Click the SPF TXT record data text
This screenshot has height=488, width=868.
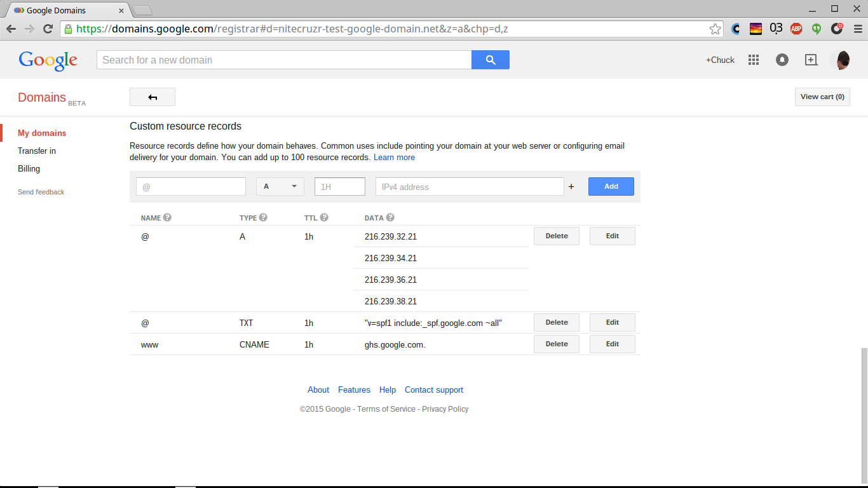(x=433, y=323)
